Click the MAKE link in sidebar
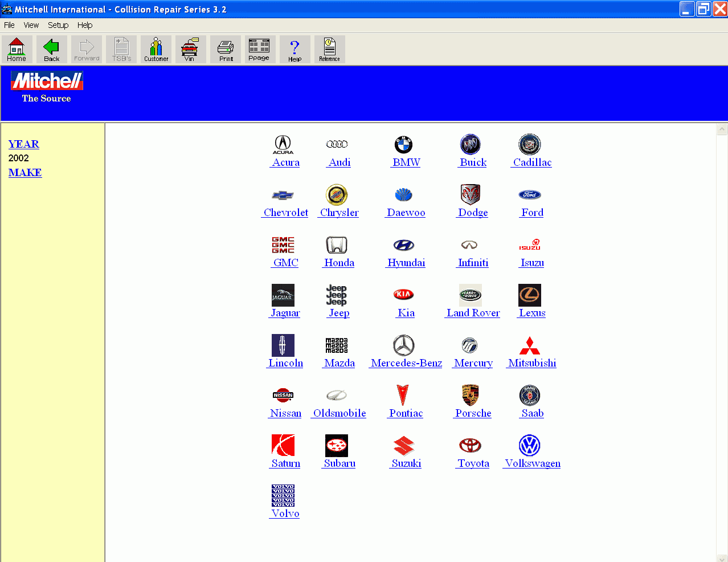728x562 pixels. [x=25, y=173]
